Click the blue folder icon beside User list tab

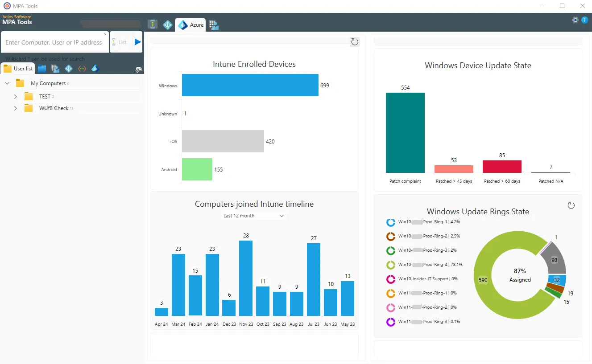(41, 68)
